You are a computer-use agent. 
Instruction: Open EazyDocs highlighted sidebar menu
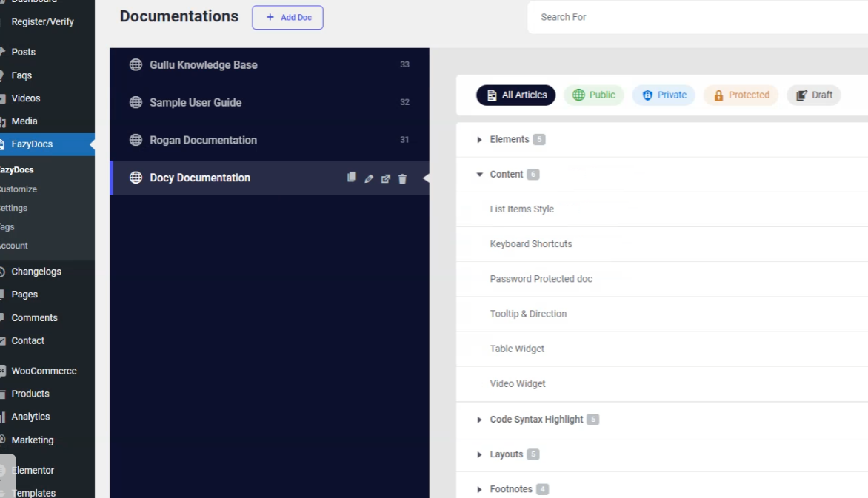(x=47, y=144)
